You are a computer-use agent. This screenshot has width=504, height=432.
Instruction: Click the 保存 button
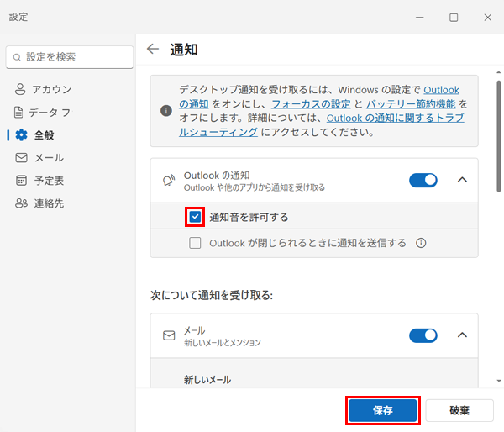click(383, 410)
